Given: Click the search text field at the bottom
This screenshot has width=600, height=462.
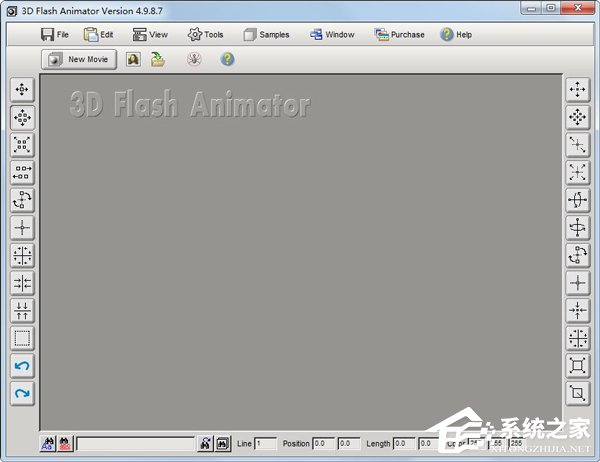Looking at the screenshot, I should click(x=135, y=444).
